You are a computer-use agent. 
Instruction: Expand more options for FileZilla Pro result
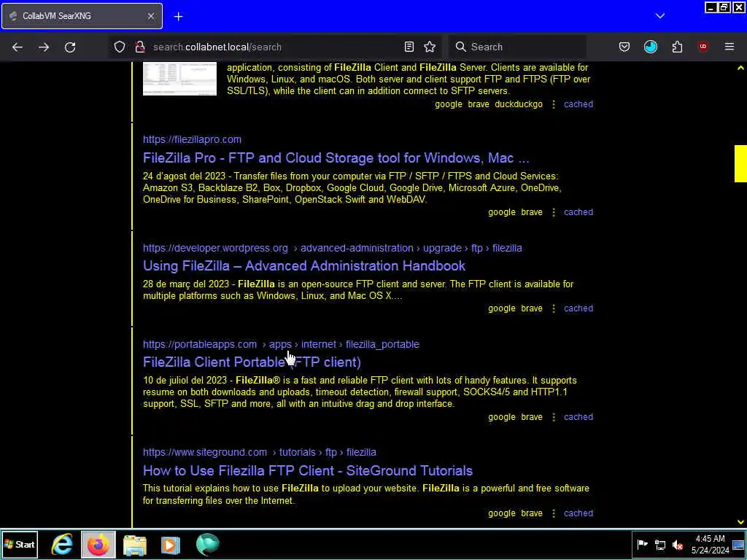(x=553, y=212)
